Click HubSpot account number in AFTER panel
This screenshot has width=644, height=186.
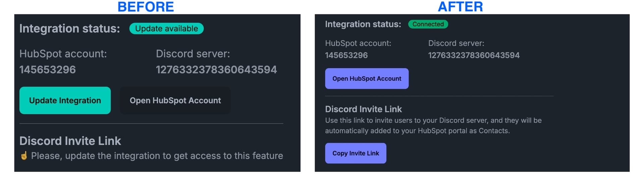(x=346, y=55)
